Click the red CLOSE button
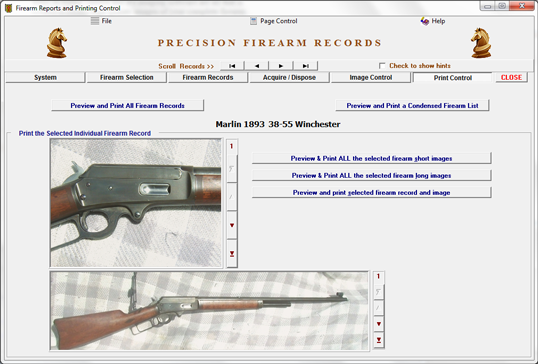538x364 pixels. (x=511, y=78)
